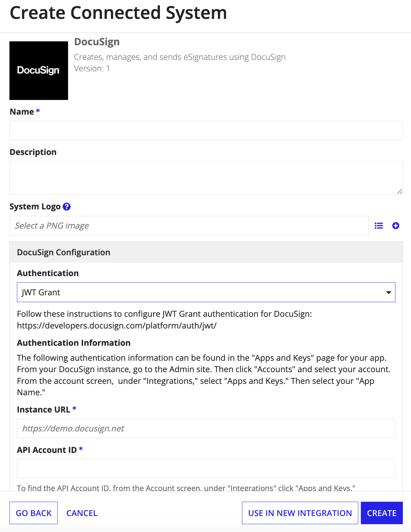The height and width of the screenshot is (532, 411).
Task: Click the plus icon to upload logo
Action: pyautogui.click(x=396, y=226)
